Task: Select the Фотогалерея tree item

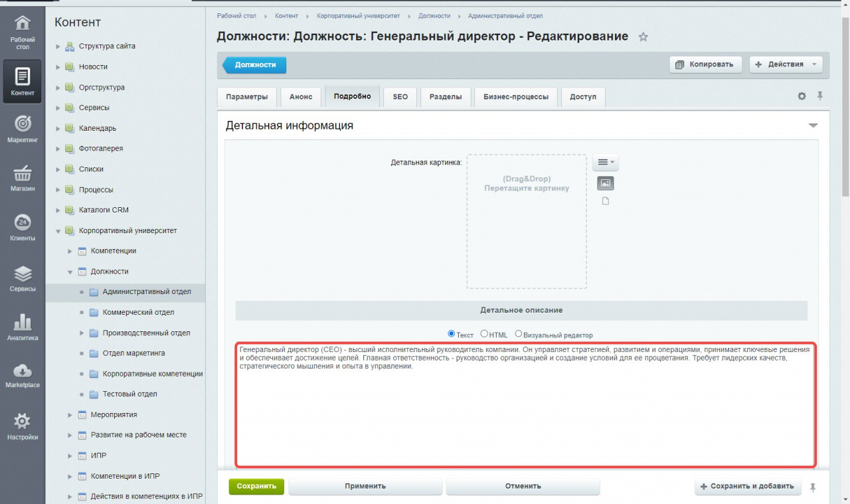Action: click(101, 149)
